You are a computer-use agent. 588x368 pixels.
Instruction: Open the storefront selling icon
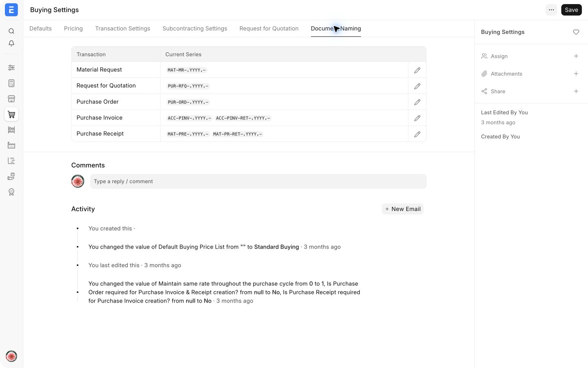pyautogui.click(x=11, y=99)
